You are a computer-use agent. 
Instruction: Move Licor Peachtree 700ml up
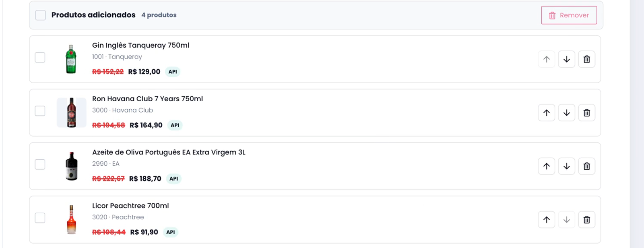pos(546,220)
